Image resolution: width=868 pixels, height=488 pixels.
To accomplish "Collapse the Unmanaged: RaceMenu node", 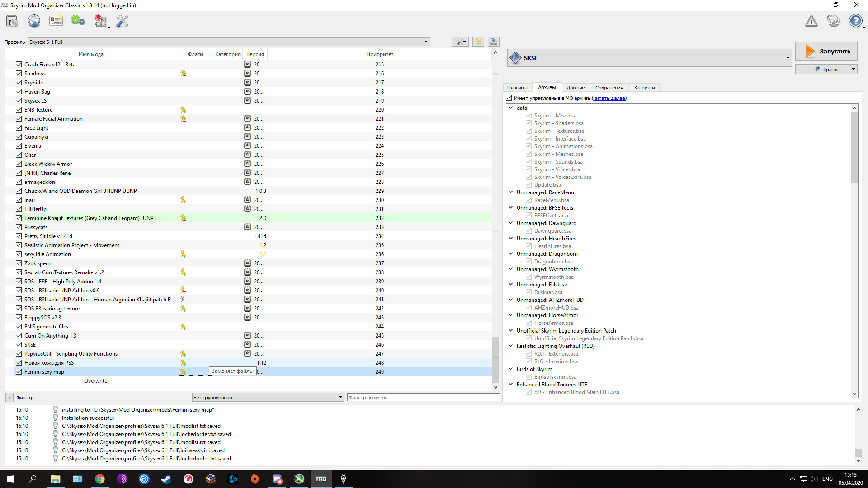I will 511,192.
